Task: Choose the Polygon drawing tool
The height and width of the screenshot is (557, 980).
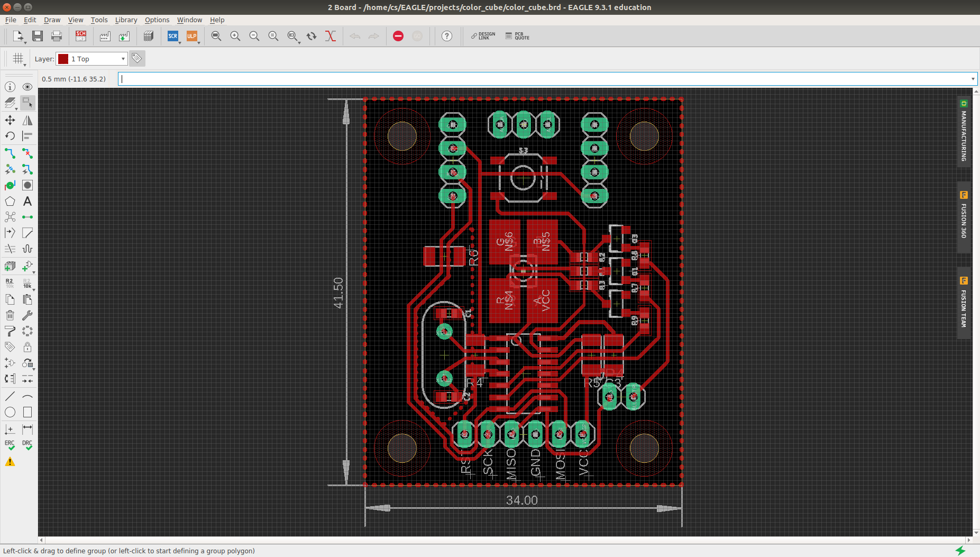Action: pos(10,202)
